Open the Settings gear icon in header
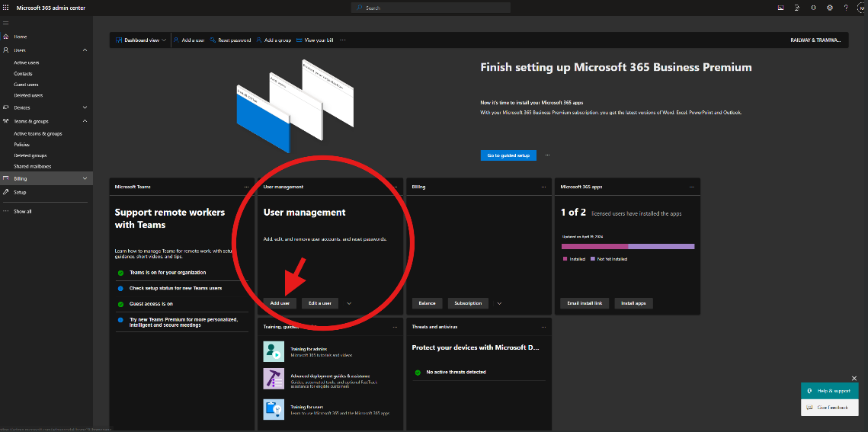 [829, 8]
